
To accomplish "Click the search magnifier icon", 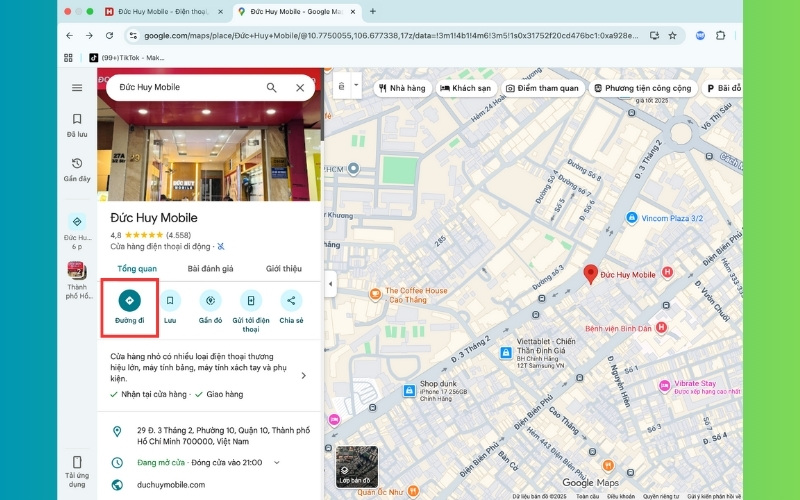I will (271, 88).
